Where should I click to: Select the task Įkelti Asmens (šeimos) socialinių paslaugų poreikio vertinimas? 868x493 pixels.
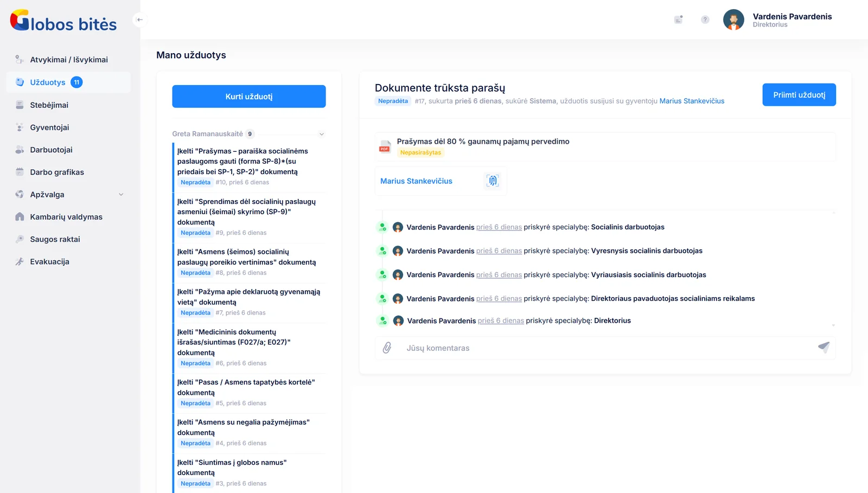[x=250, y=262]
